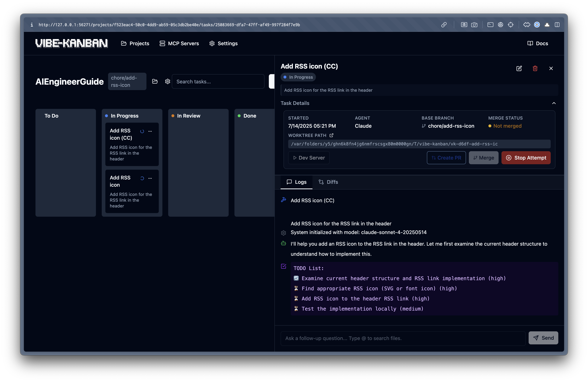Image resolution: width=588 pixels, height=382 pixels.
Task: Click the Done column header
Action: click(x=250, y=116)
